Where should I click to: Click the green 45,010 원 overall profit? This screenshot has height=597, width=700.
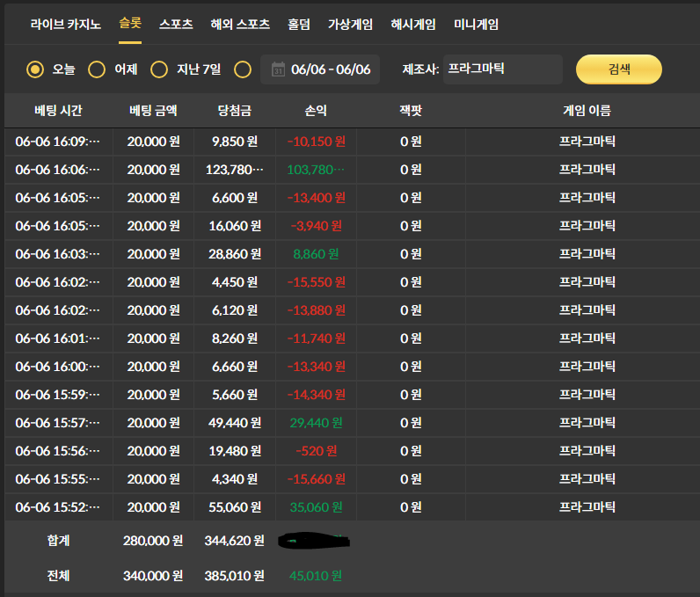[x=316, y=576]
